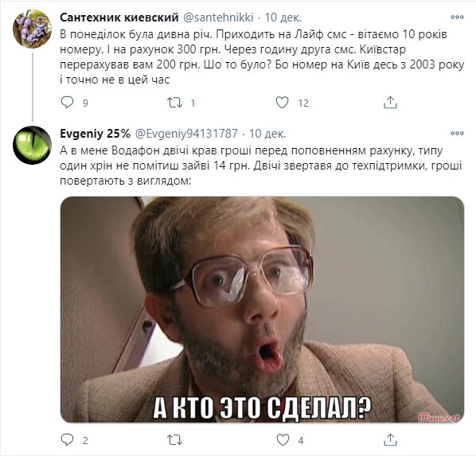Visit the @santehnikki handle

pyautogui.click(x=219, y=18)
